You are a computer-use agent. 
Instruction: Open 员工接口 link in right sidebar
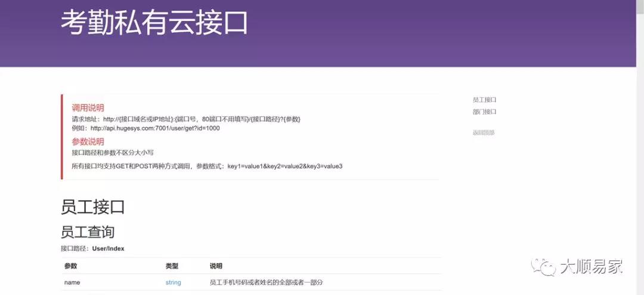click(484, 100)
